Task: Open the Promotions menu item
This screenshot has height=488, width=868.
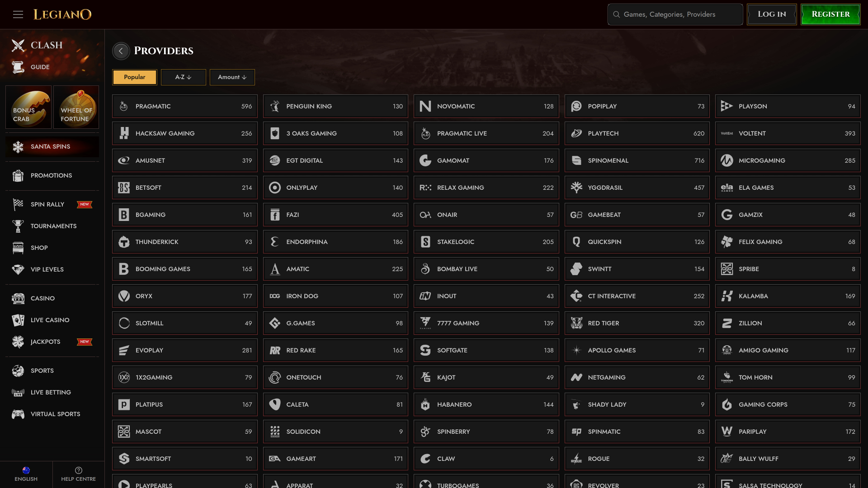Action: 51,175
